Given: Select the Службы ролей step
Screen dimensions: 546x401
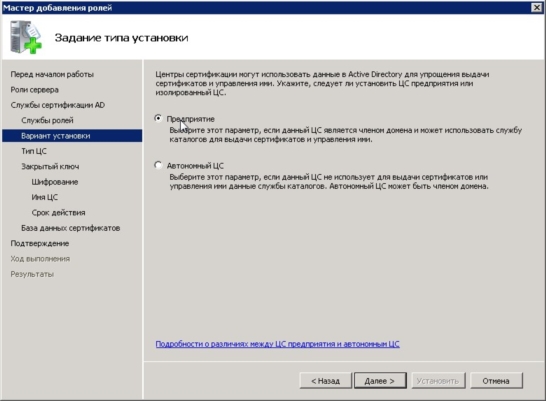Looking at the screenshot, I should [47, 120].
